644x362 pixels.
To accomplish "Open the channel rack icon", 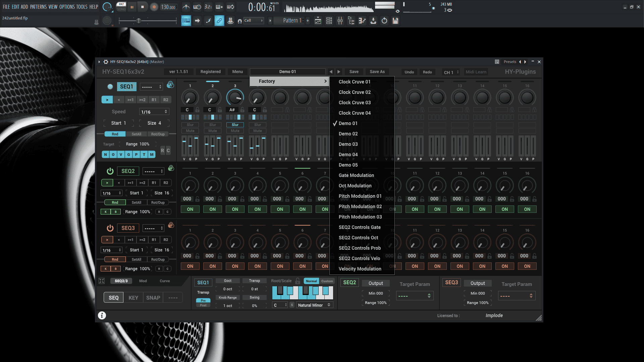I will [x=329, y=21].
